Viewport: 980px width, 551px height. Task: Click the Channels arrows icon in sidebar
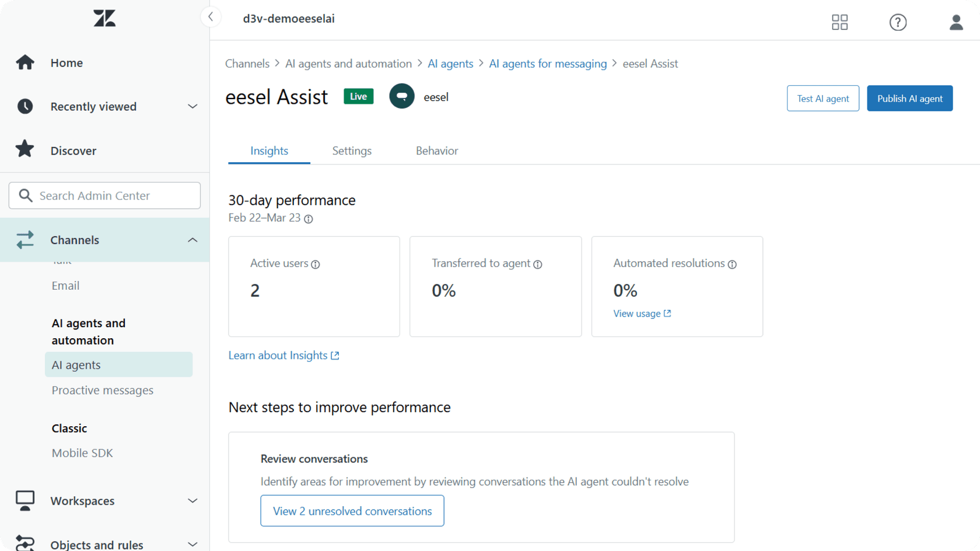25,240
